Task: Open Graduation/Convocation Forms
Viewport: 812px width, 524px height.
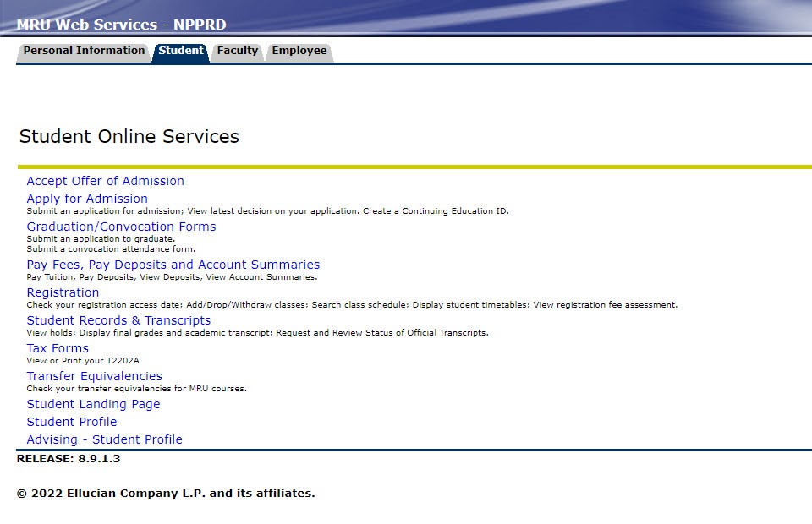Action: (121, 227)
